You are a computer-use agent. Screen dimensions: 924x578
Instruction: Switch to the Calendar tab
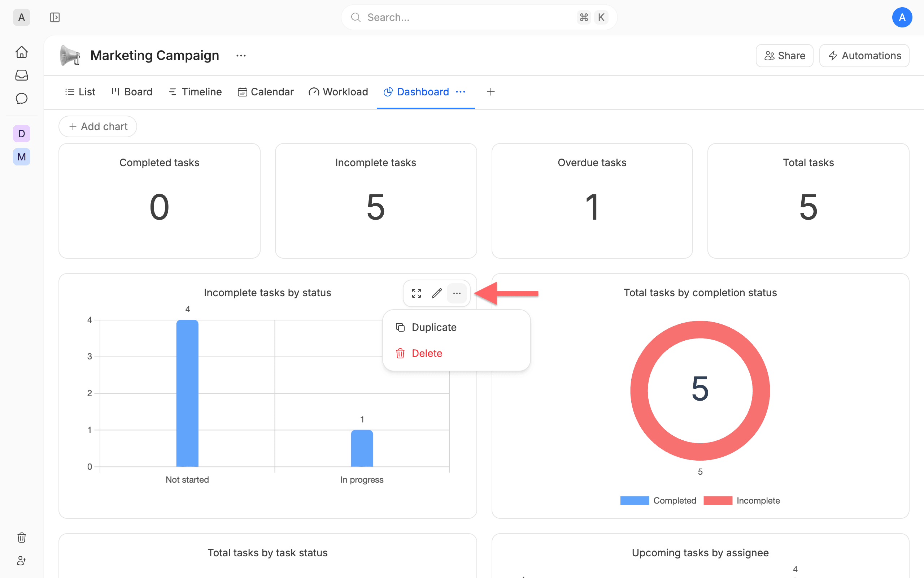[266, 92]
